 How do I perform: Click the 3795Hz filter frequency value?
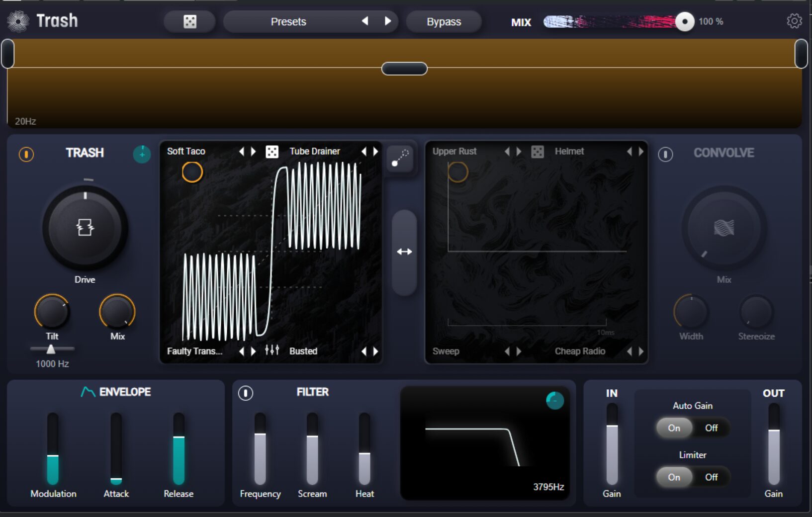click(x=548, y=487)
